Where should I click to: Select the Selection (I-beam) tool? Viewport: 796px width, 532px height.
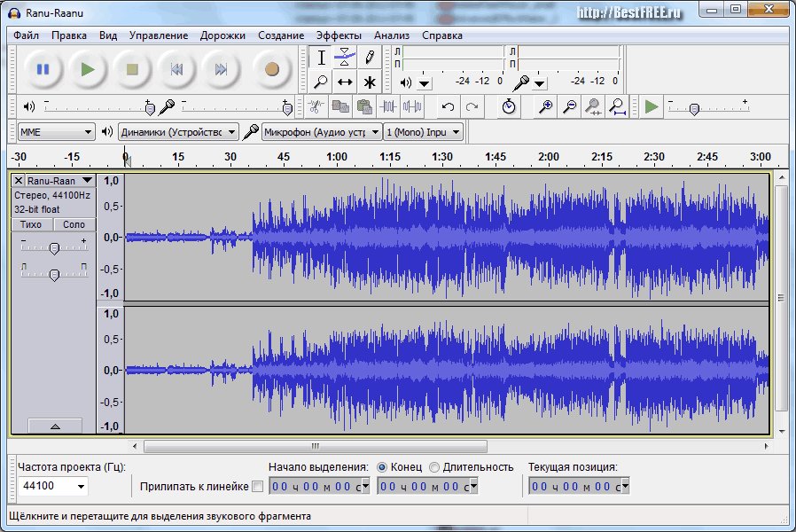pos(321,58)
